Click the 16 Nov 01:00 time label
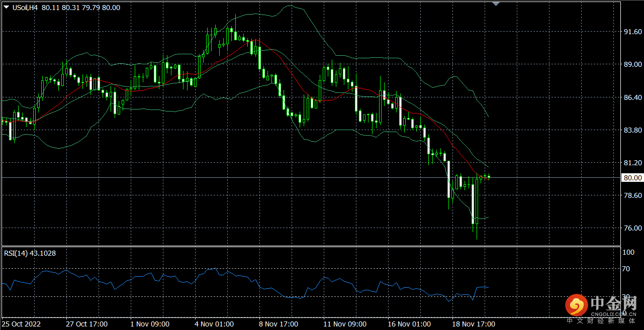644x330 pixels. coord(409,324)
